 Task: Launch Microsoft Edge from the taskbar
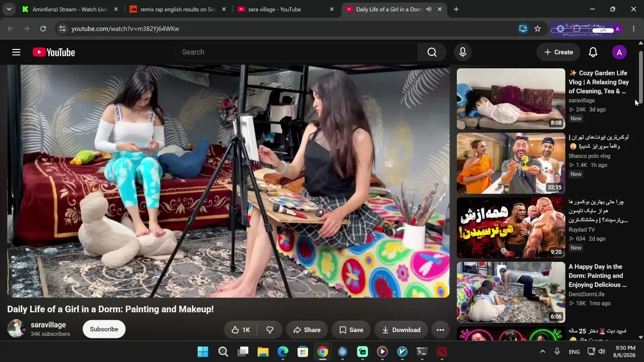click(283, 352)
